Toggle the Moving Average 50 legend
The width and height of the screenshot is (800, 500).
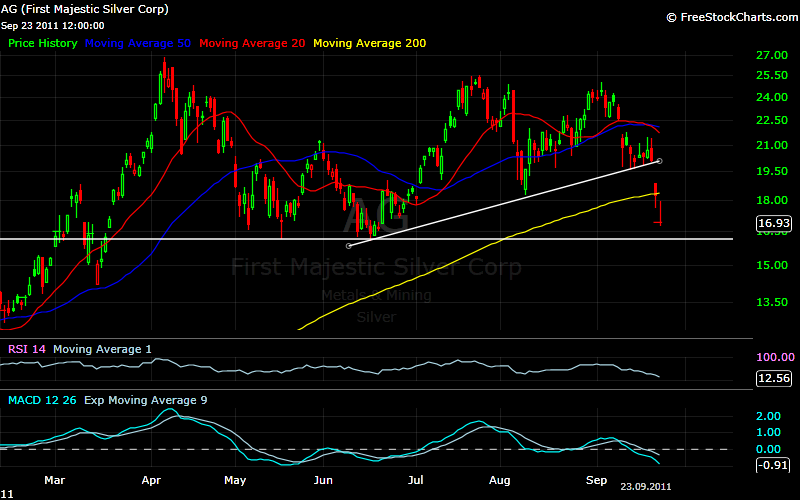[141, 43]
